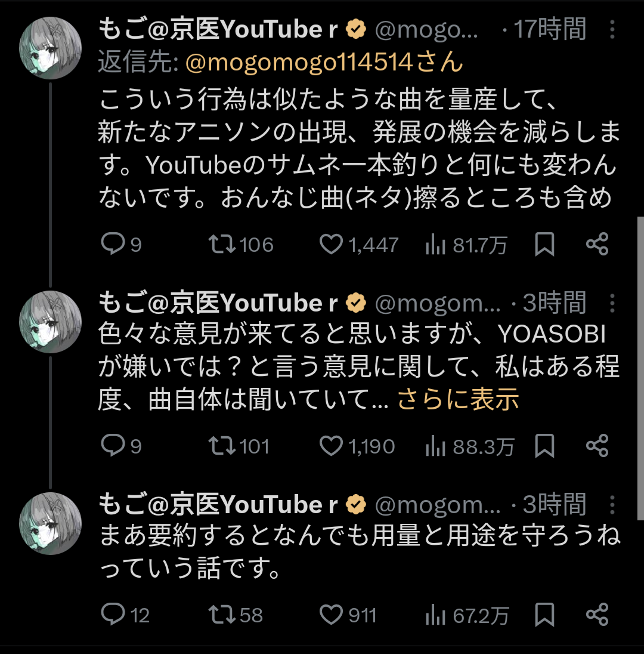Share the last tweet about 用量と用途
This screenshot has width=644, height=654.
pyautogui.click(x=597, y=615)
